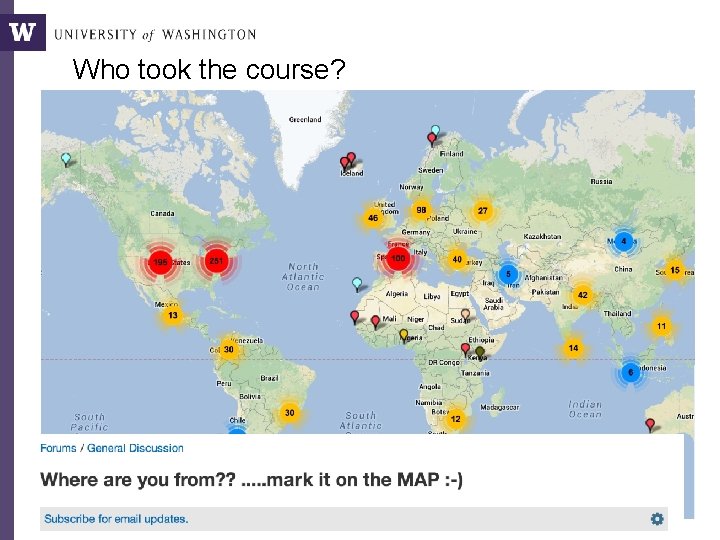720x540 pixels.
Task: Click the Thailand label on the map
Action: (x=618, y=313)
